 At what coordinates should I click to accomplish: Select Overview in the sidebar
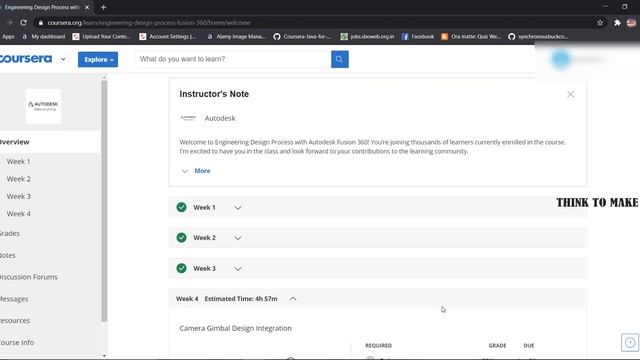pyautogui.click(x=50, y=142)
